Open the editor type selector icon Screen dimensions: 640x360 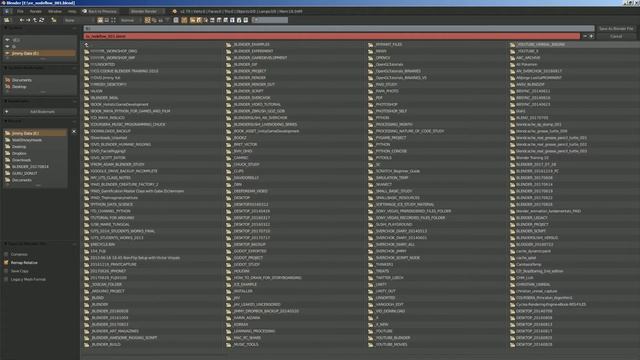(x=7, y=20)
